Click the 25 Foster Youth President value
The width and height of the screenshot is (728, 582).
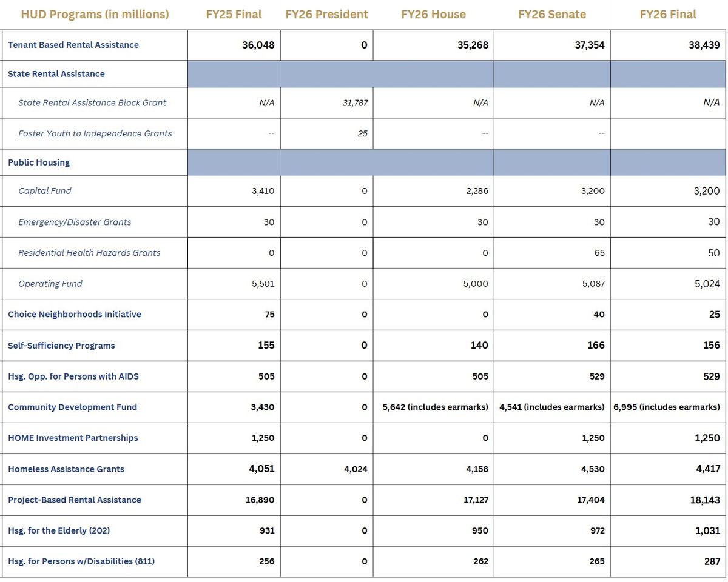[x=362, y=133]
